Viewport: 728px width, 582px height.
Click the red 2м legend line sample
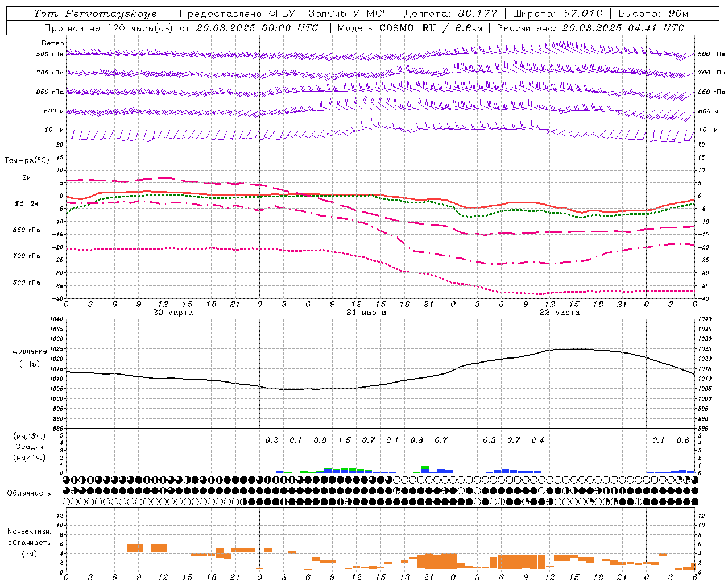[26, 184]
